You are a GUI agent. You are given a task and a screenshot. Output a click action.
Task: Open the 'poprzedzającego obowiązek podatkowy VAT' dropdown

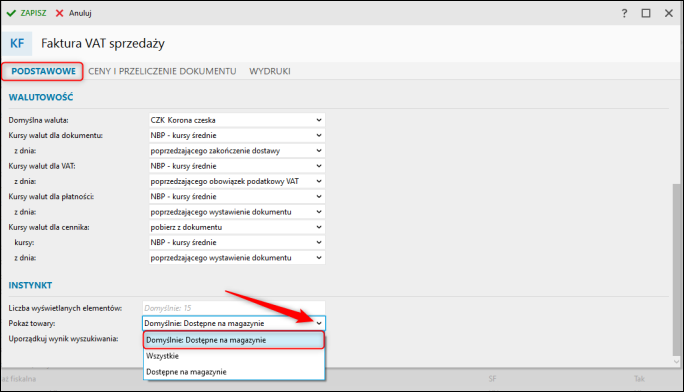click(x=237, y=181)
